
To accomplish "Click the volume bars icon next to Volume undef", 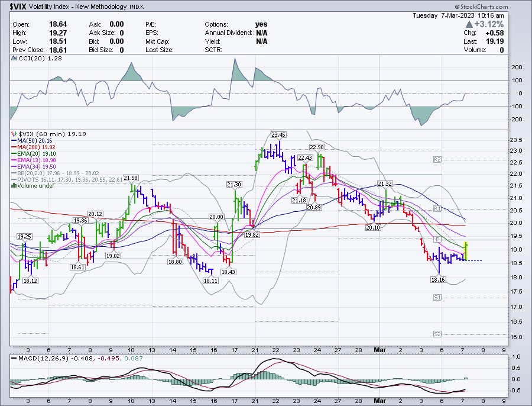I will pyautogui.click(x=14, y=185).
